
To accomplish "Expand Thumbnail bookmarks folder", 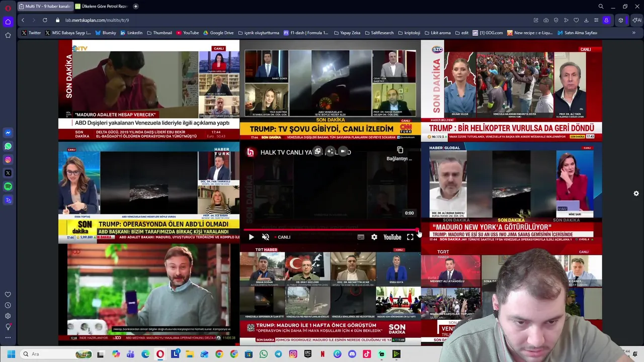I will coord(159,33).
